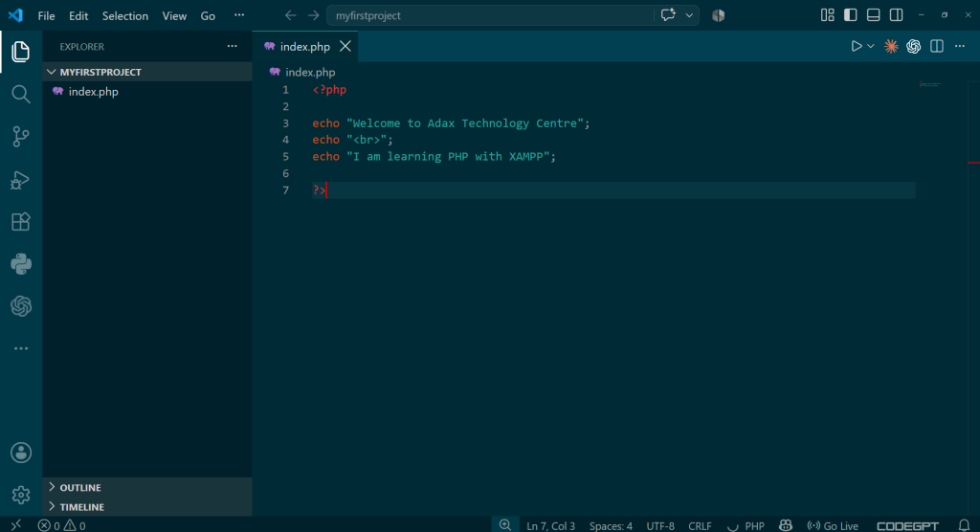This screenshot has height=532, width=980.
Task: Open Customize Layout icon
Action: tap(828, 15)
